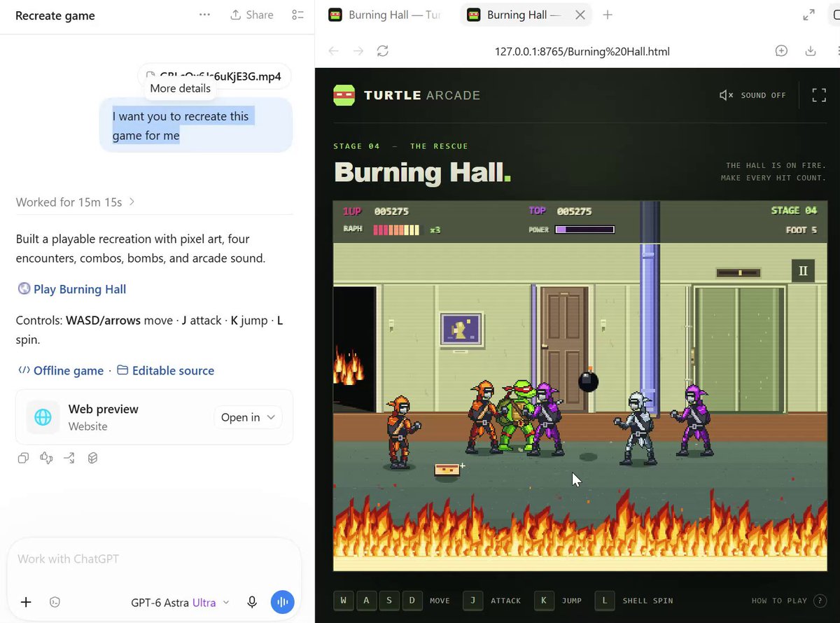Click the share arrow icon below response
This screenshot has width=840, height=623.
coord(69,458)
